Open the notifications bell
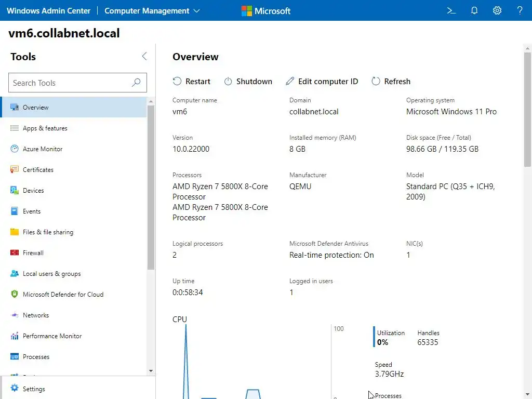The height and width of the screenshot is (399, 532). [x=474, y=10]
